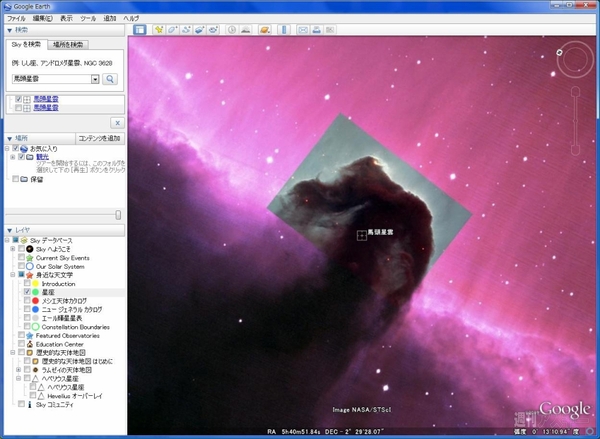Click the Sky search input field
Viewport: 600px width, 439px height.
tap(52, 79)
